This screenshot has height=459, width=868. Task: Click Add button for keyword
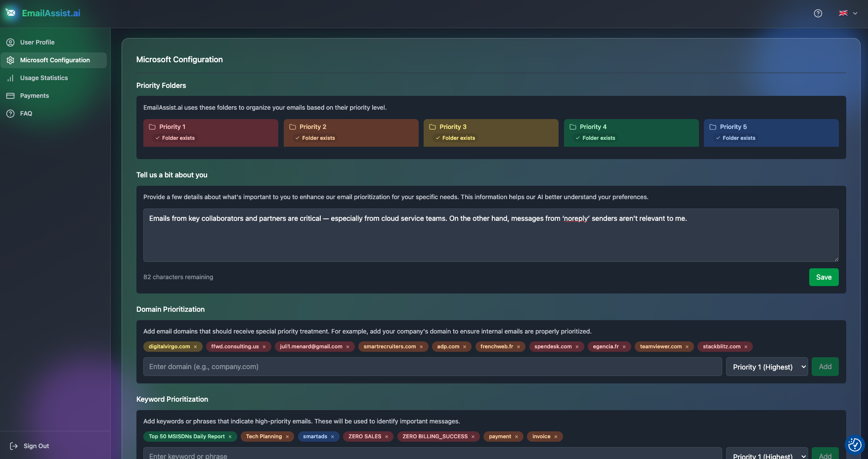click(x=825, y=454)
